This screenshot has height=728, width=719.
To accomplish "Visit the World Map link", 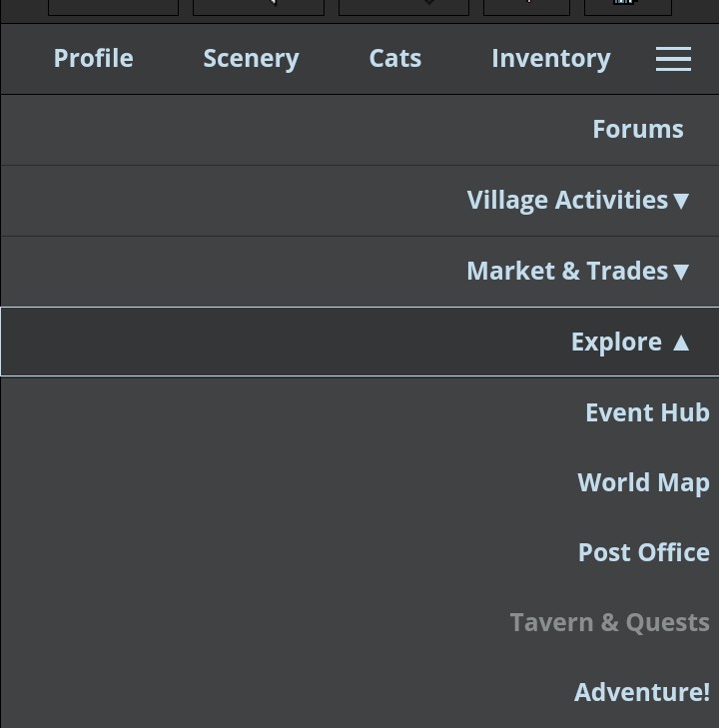I will (x=643, y=483).
